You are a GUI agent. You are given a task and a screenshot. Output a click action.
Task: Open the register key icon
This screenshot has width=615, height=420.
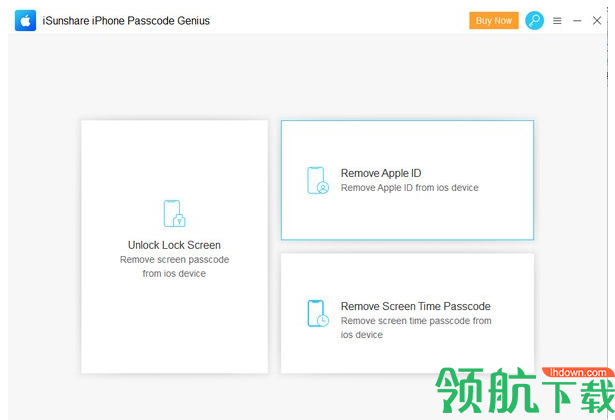tap(534, 20)
